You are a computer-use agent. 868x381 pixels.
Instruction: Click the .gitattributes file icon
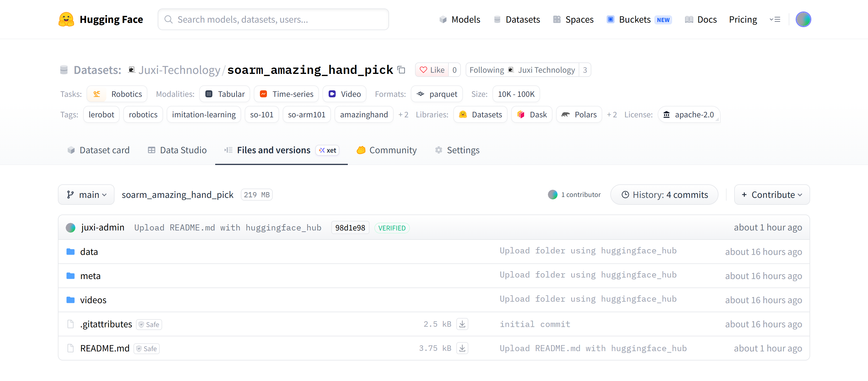(x=71, y=324)
